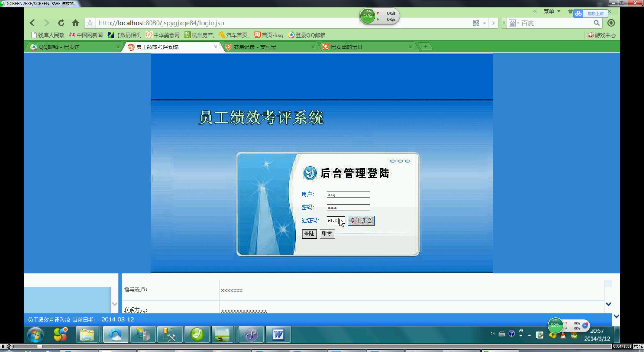Click the 拖拽上传 cloud upload button

tap(591, 13)
